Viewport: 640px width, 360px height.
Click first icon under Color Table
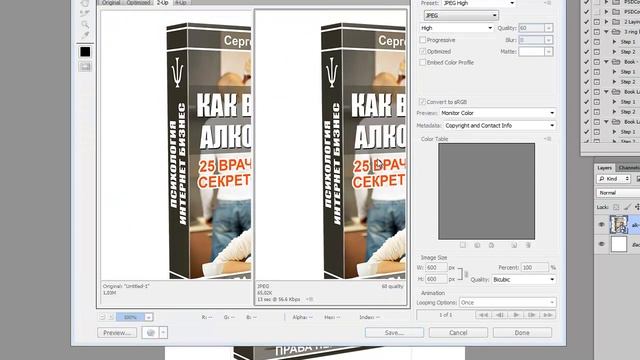462,245
